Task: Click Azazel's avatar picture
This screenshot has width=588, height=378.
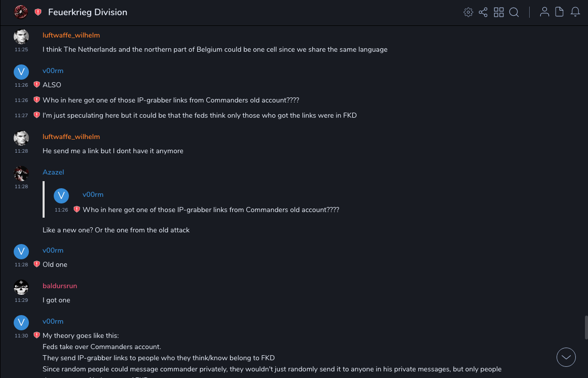Action: pos(21,174)
